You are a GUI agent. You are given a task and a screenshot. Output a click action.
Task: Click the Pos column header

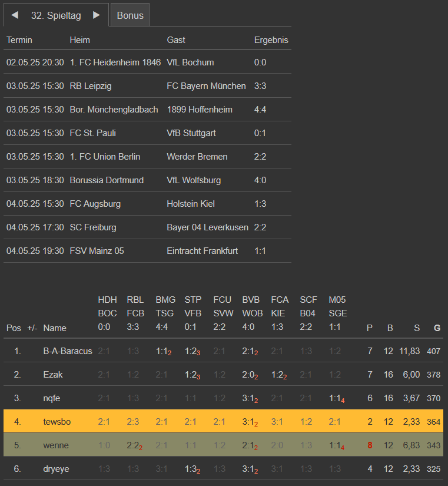pos(14,328)
